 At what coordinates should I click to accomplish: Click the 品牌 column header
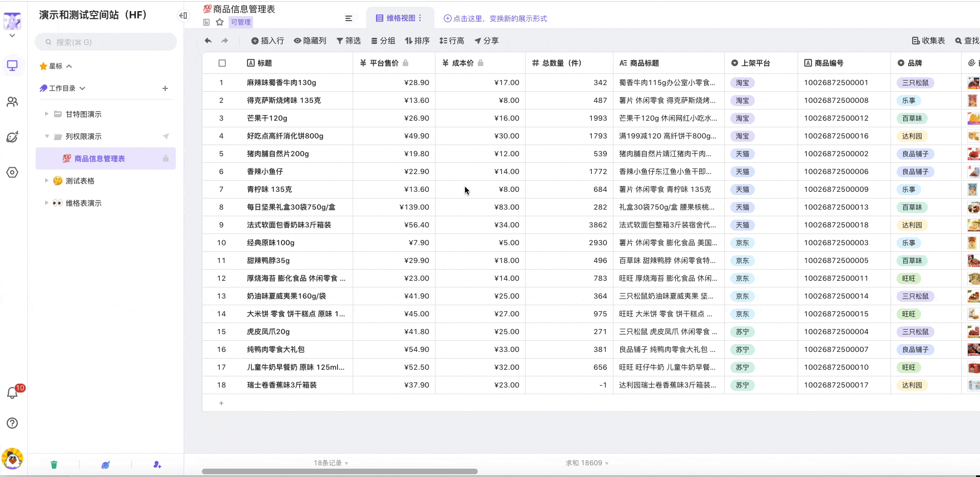tap(925, 63)
